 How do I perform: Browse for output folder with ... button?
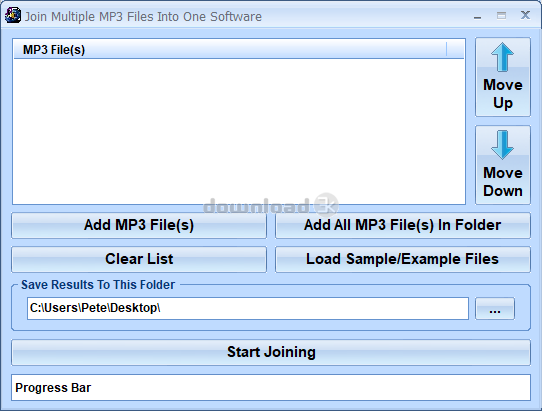[x=495, y=308]
